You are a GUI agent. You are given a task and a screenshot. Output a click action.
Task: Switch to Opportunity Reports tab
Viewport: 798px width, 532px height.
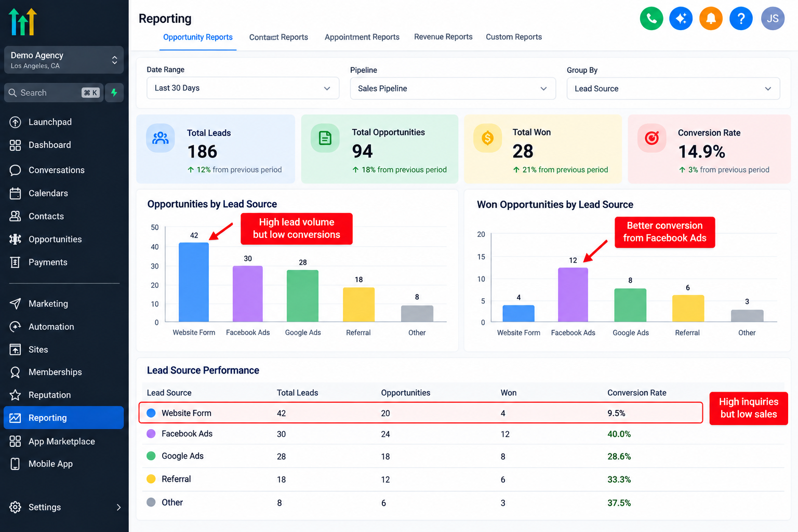point(198,37)
